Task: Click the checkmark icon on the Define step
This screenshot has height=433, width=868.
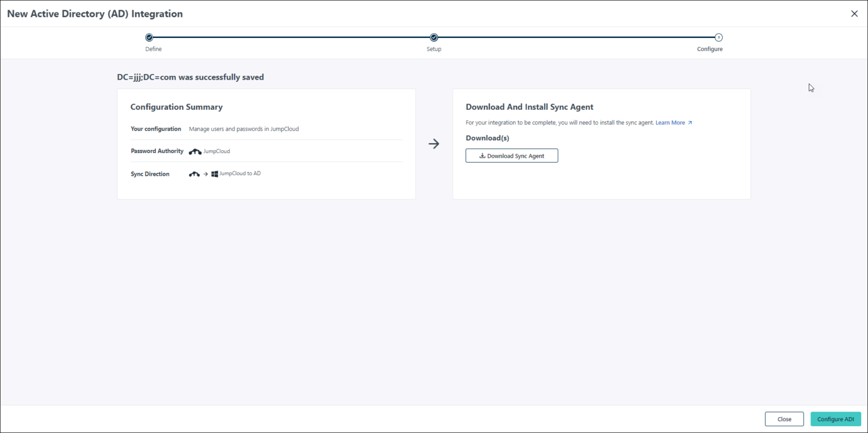Action: (x=149, y=37)
